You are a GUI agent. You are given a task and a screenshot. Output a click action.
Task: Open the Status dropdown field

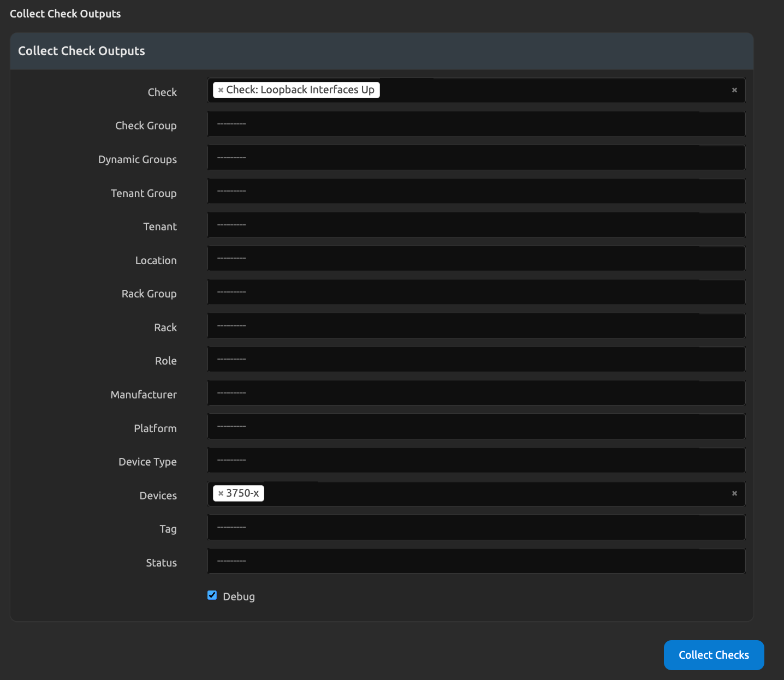coord(476,562)
